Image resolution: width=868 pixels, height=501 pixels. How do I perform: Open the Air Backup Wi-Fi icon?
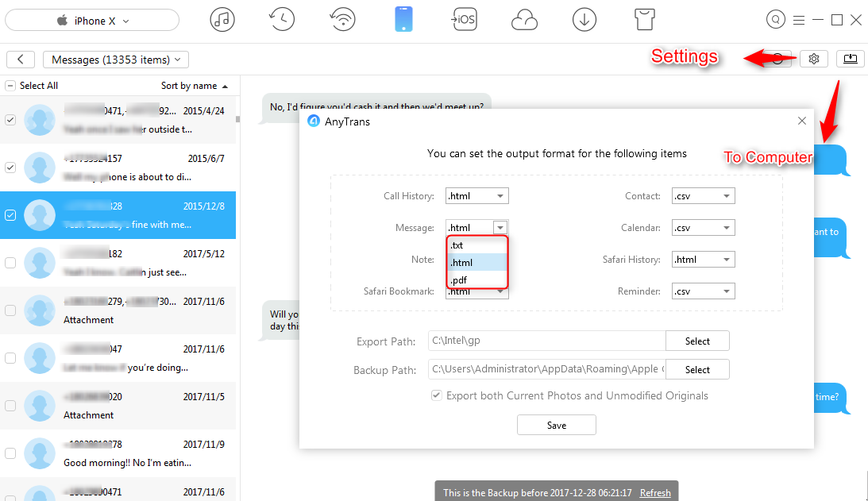pos(342,20)
